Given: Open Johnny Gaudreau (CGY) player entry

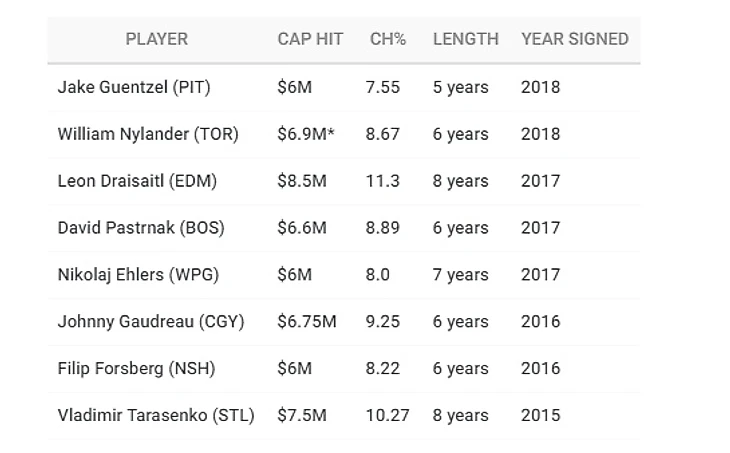Looking at the screenshot, I should (x=151, y=322).
